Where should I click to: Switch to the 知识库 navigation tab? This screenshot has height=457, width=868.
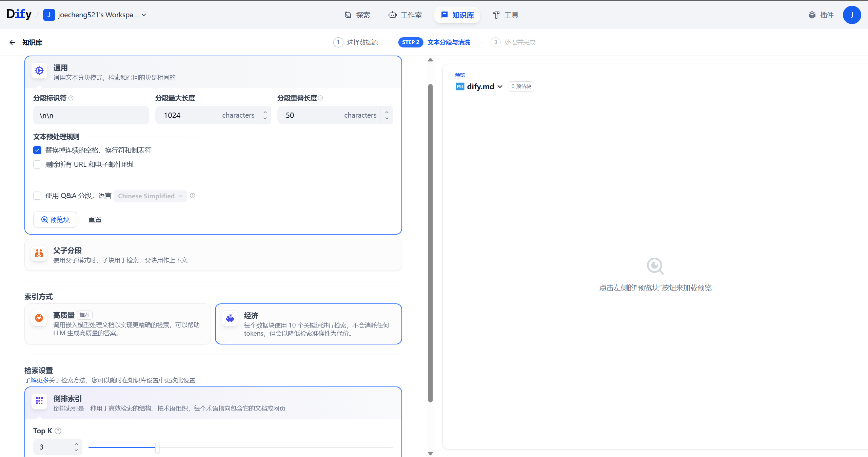457,15
